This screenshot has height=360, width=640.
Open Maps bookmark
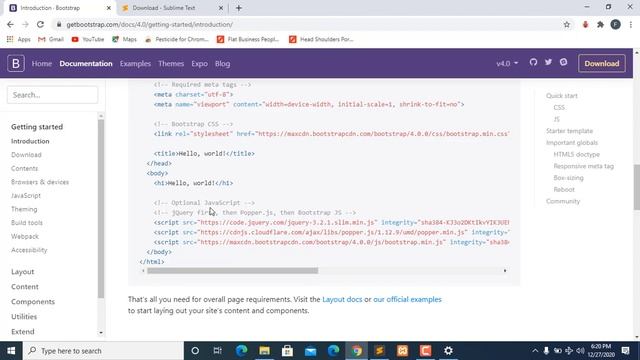[x=124, y=39]
